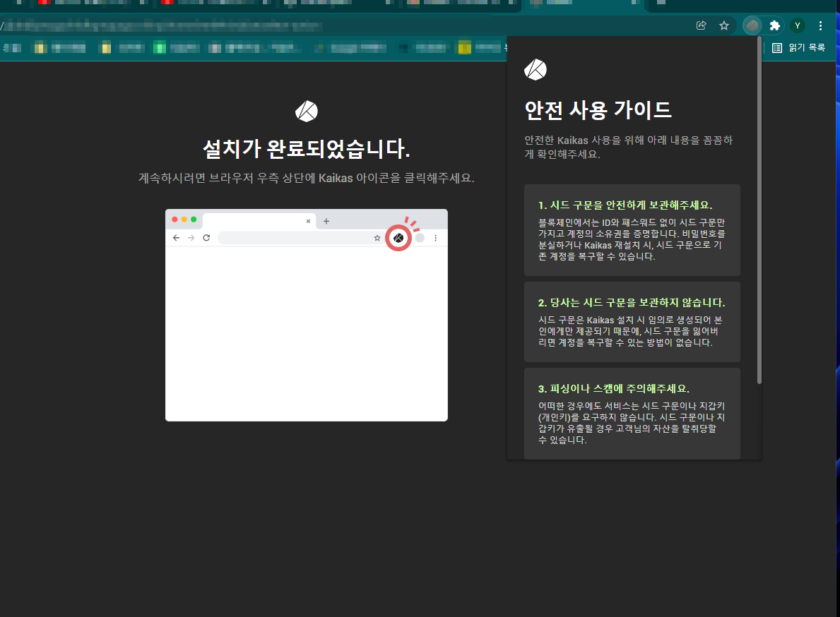
Task: Select the card 1. 시드 구문을 안전하게 보관해주세요
Action: pyautogui.click(x=632, y=230)
